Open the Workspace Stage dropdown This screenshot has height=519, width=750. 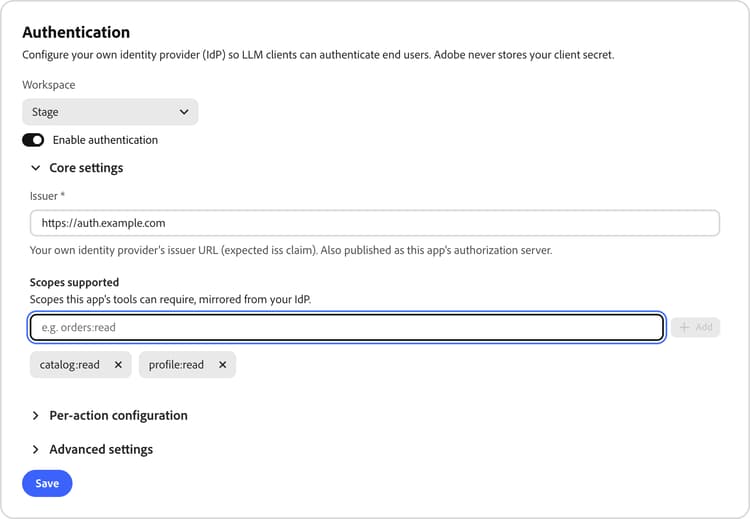pos(110,112)
